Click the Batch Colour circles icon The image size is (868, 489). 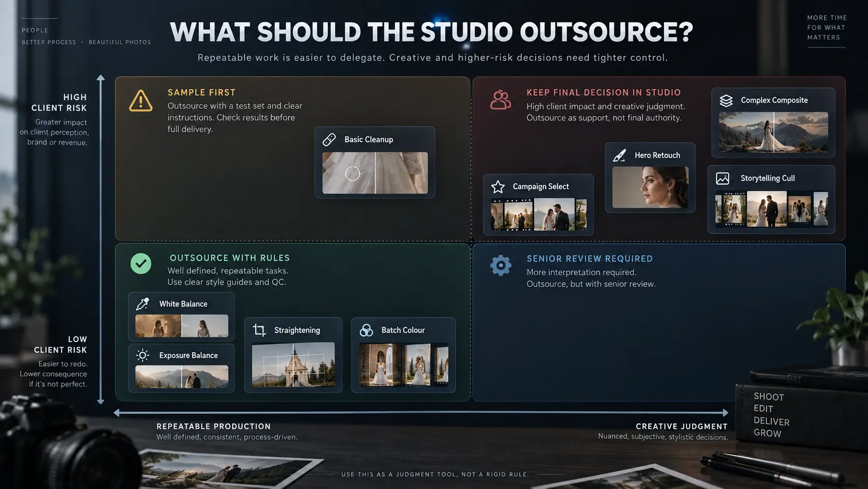click(367, 330)
